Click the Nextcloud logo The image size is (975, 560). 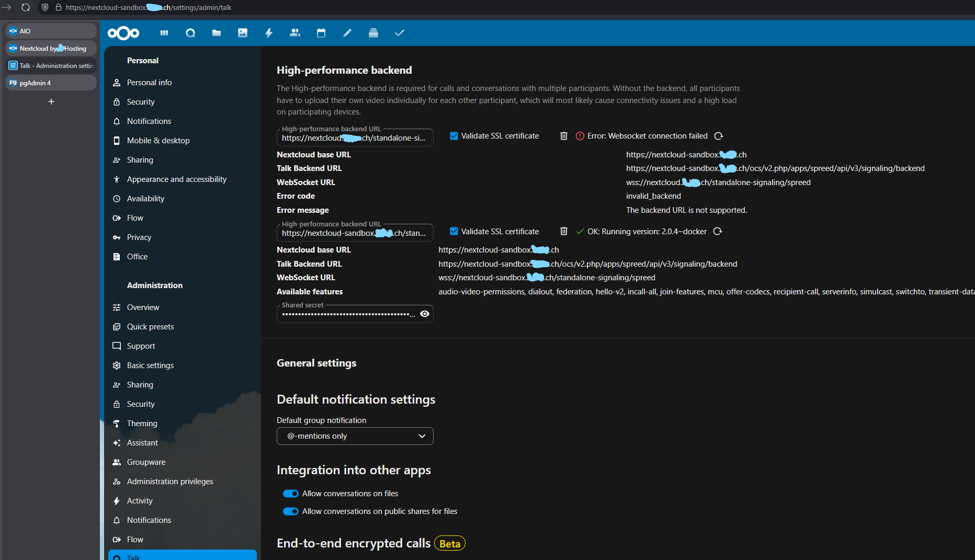coord(123,33)
